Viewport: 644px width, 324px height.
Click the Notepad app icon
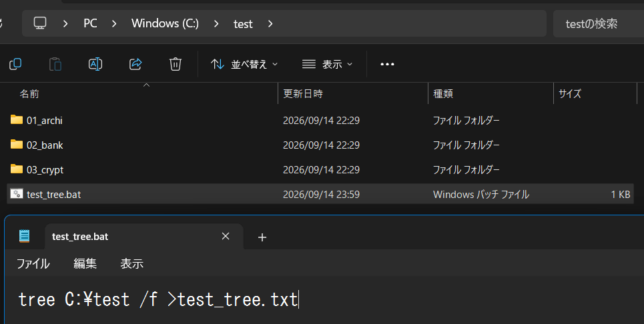25,236
